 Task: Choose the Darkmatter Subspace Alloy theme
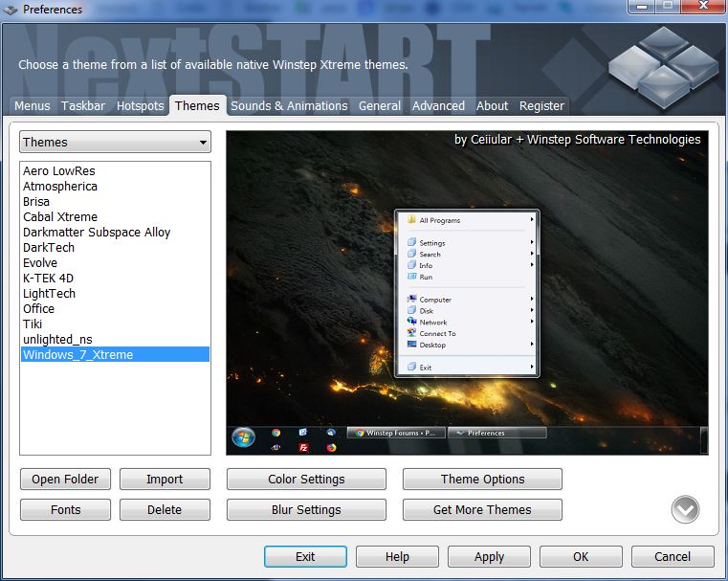tap(97, 233)
